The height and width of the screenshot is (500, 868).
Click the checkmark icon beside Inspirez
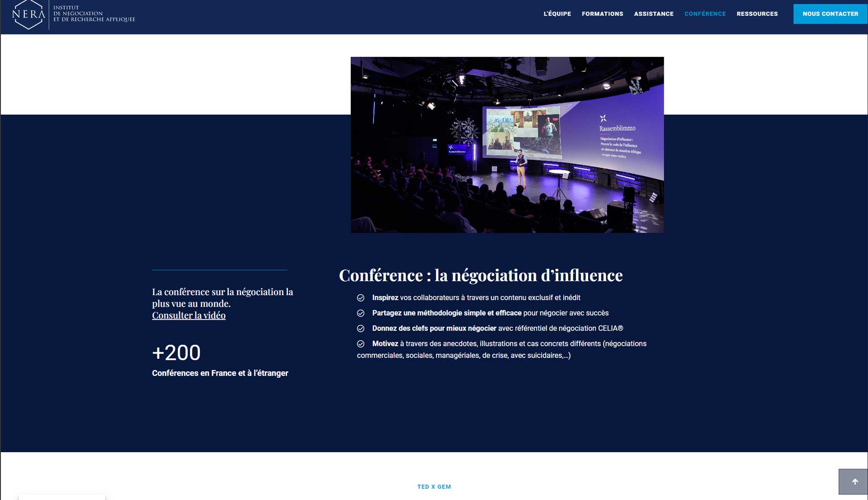click(361, 298)
